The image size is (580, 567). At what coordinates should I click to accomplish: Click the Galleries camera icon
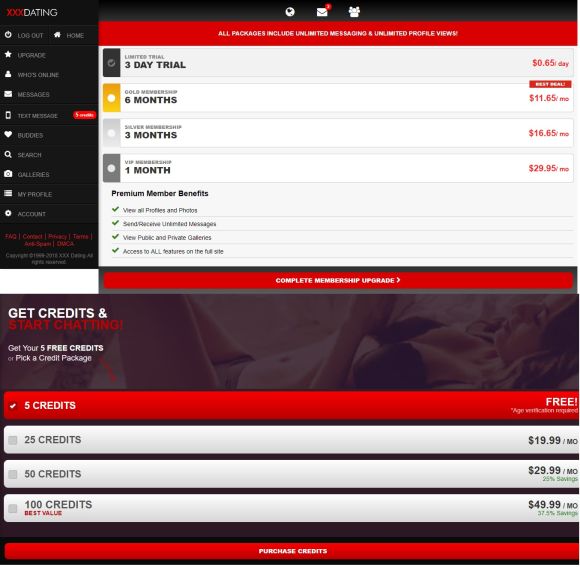(8, 174)
